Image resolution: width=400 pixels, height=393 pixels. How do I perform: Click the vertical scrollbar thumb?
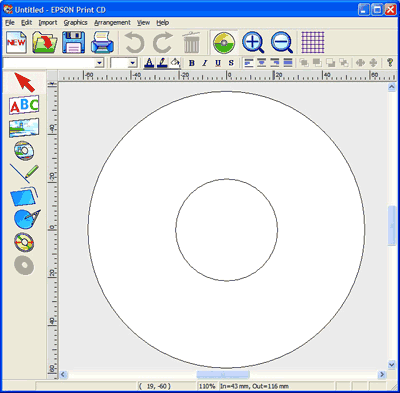point(392,226)
